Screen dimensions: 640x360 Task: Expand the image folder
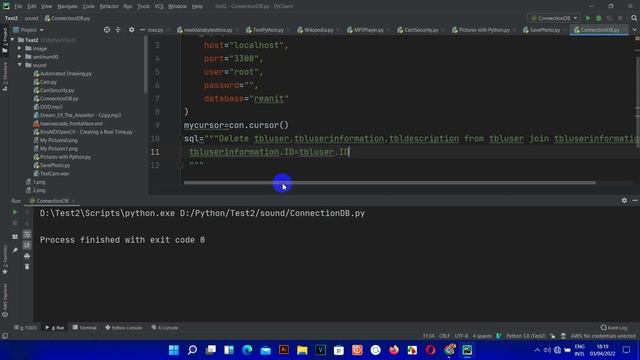[20, 48]
